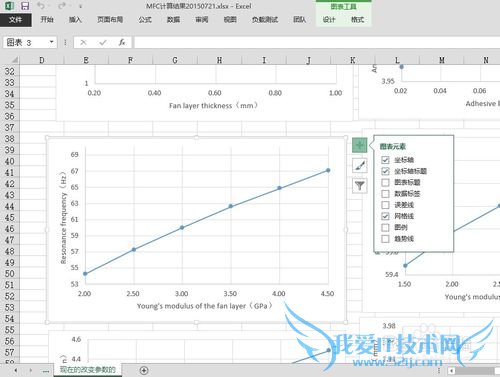
Task: Click the previous sheet navigation arrow
Action: click(x=15, y=370)
